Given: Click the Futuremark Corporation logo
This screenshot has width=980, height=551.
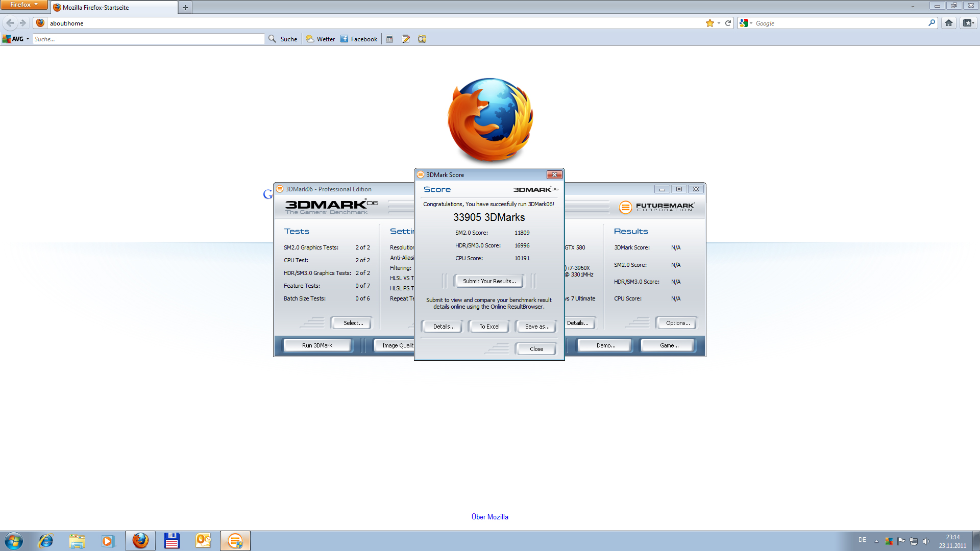Looking at the screenshot, I should (x=657, y=207).
